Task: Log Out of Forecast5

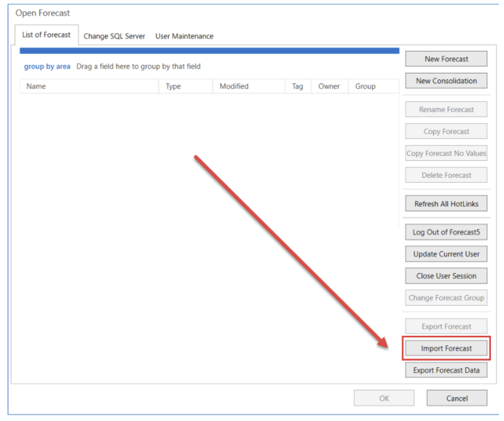Action: (x=446, y=232)
